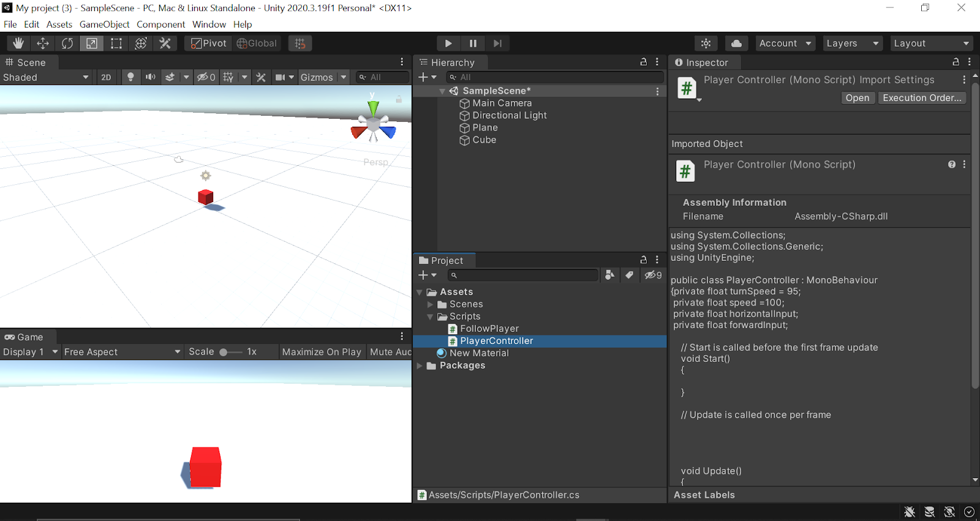Open the Window menu

[209, 24]
